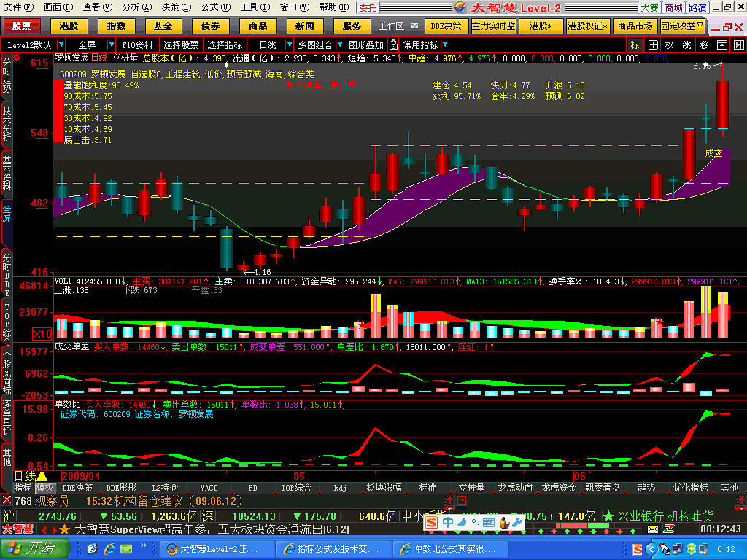Click the Internet Explorer quick launch icon
The image size is (747, 560).
(109, 549)
